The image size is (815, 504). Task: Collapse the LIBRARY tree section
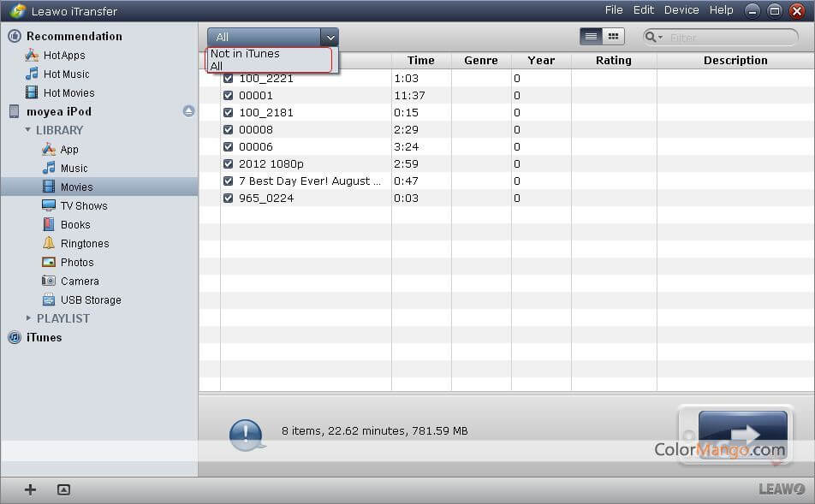pos(28,130)
